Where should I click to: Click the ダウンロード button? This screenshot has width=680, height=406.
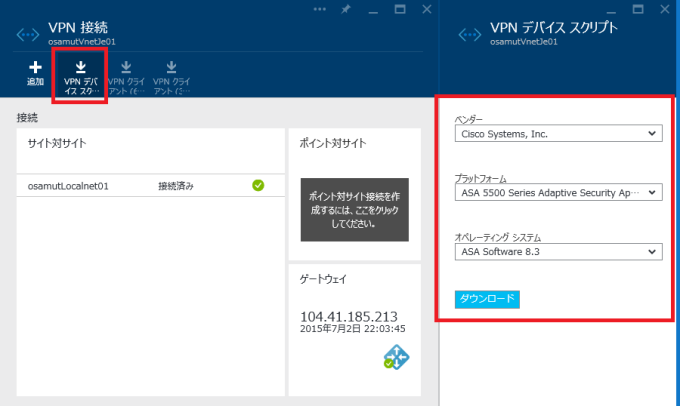[487, 299]
